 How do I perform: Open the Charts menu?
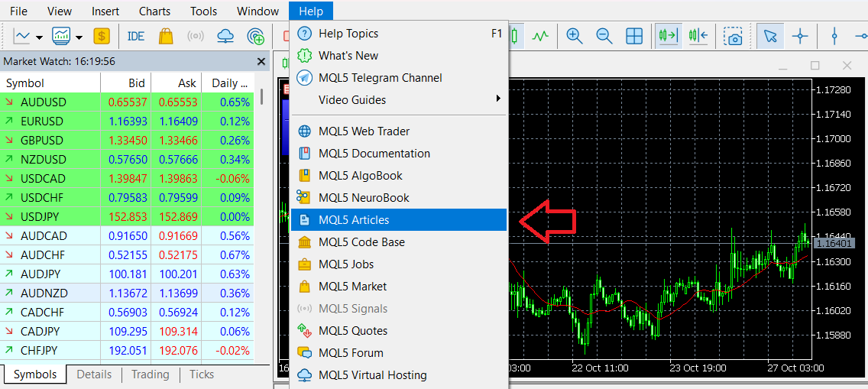click(154, 11)
